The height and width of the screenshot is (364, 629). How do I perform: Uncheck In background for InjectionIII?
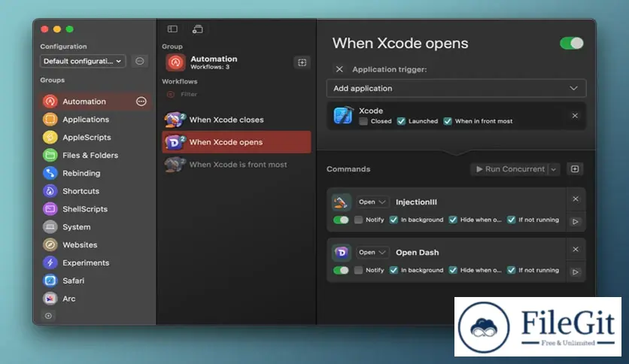(x=394, y=220)
